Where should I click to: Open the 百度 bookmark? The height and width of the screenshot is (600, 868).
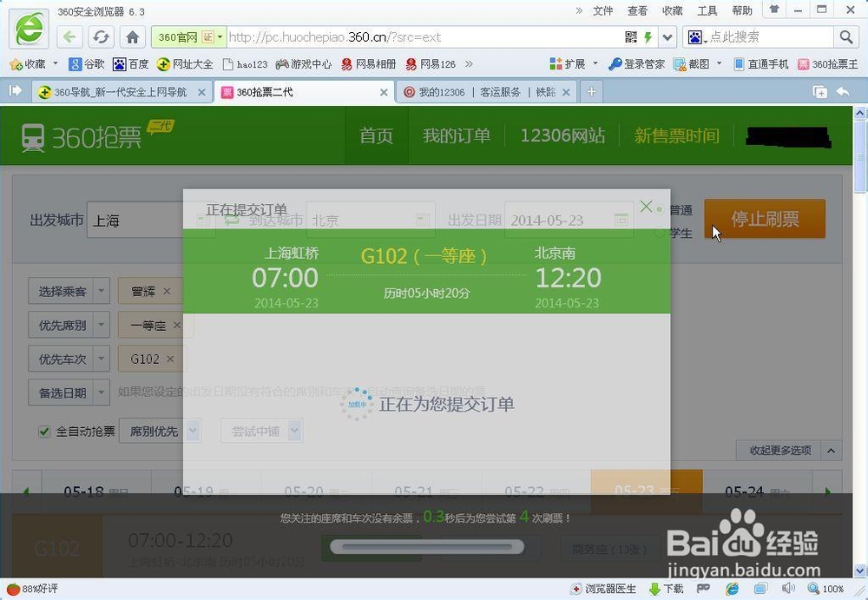point(131,64)
